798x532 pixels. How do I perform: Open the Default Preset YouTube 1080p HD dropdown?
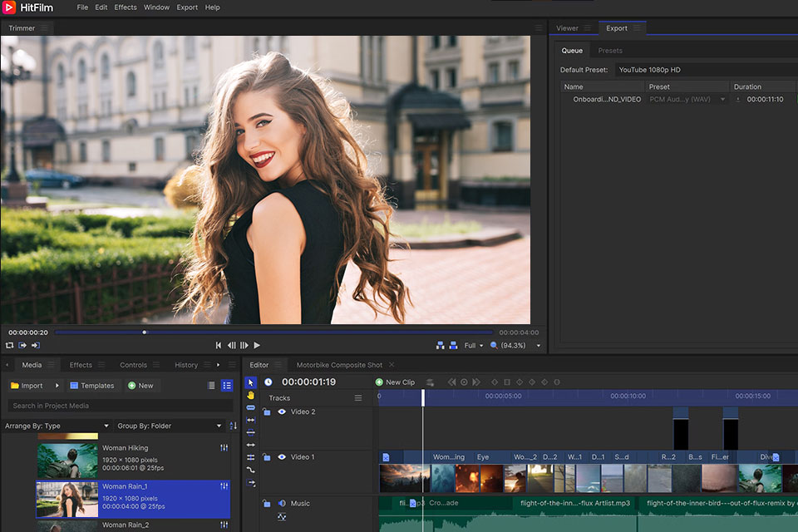click(706, 70)
